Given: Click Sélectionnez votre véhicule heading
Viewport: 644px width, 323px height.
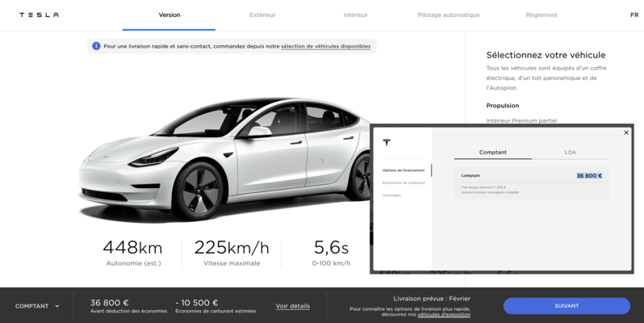Looking at the screenshot, I should pyautogui.click(x=546, y=55).
